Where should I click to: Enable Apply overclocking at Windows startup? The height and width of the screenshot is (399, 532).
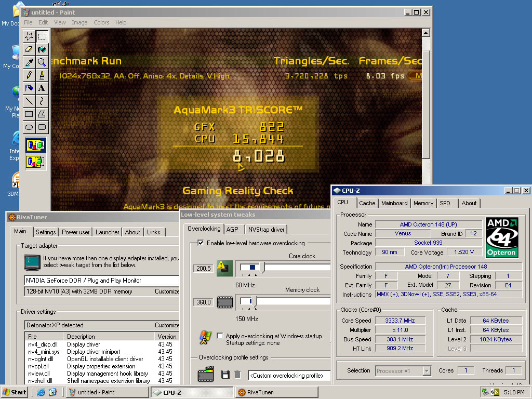(220, 336)
